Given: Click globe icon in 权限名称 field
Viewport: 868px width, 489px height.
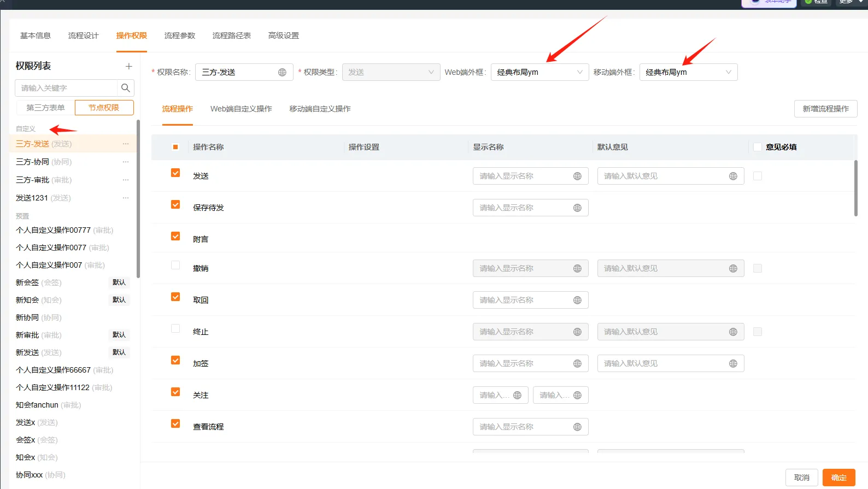Looking at the screenshot, I should (282, 73).
